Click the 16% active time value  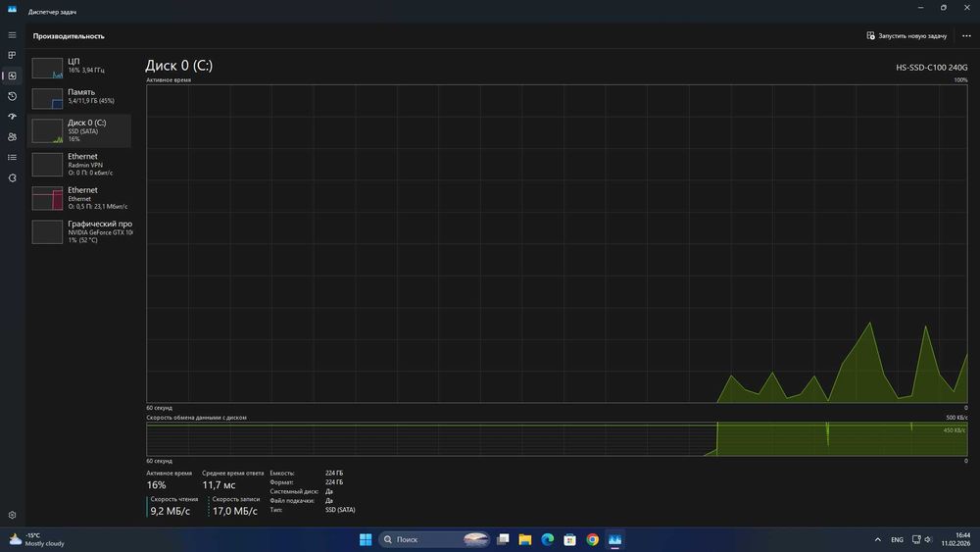coord(156,485)
